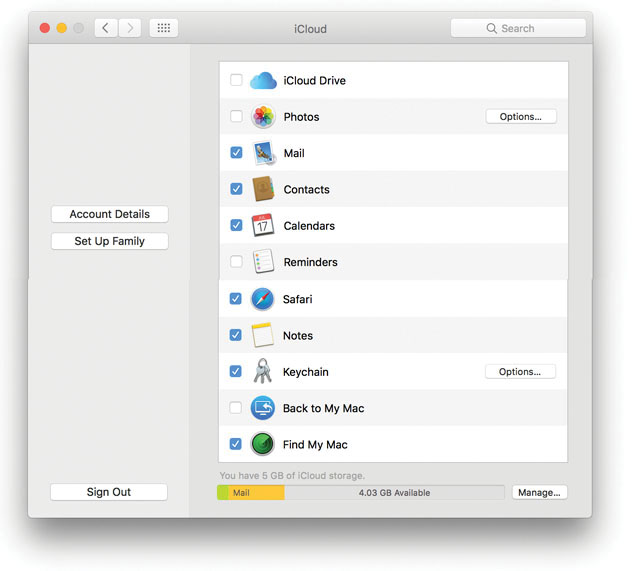Uncheck the Notes checkbox
Viewport: 640px width, 571px height.
236,335
